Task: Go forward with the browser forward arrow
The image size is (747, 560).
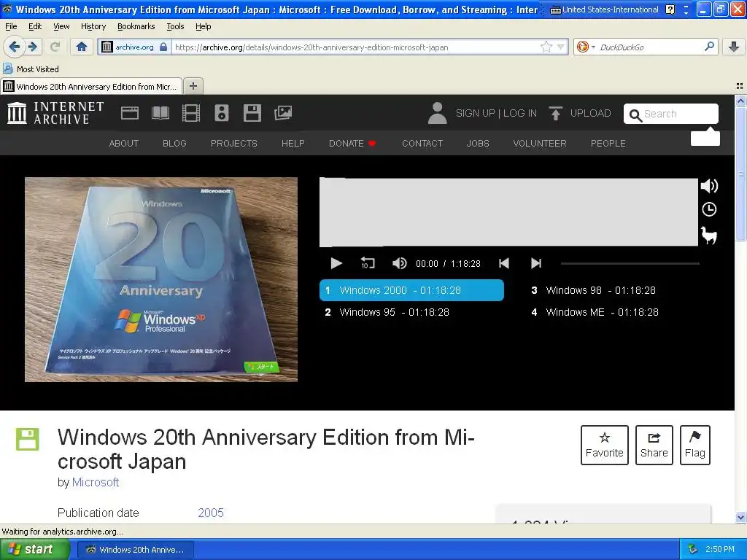Action: 32,47
